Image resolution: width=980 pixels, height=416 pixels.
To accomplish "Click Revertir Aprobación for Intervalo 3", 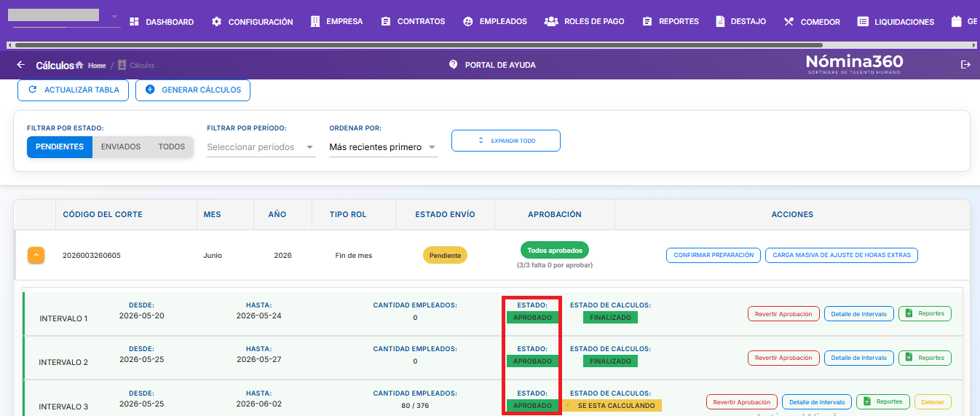I will coord(742,402).
